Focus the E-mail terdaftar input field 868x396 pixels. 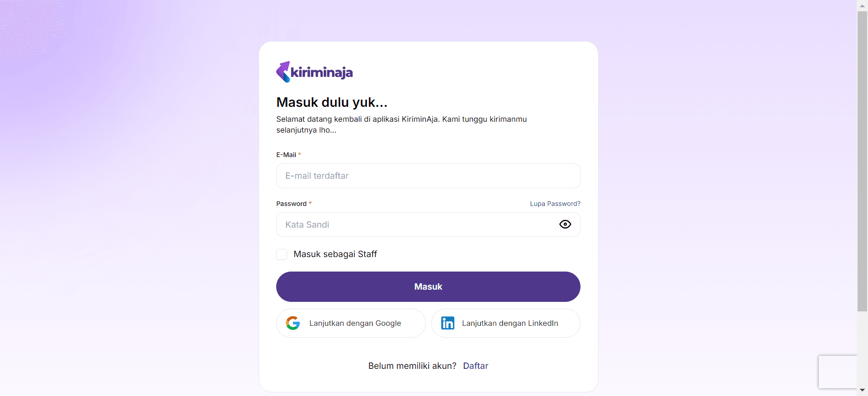point(428,176)
